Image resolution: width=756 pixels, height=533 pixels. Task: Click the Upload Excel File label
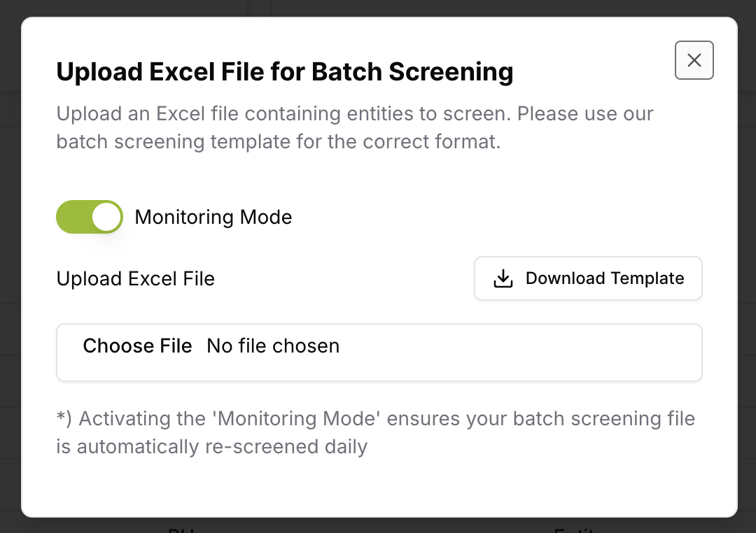coord(136,279)
